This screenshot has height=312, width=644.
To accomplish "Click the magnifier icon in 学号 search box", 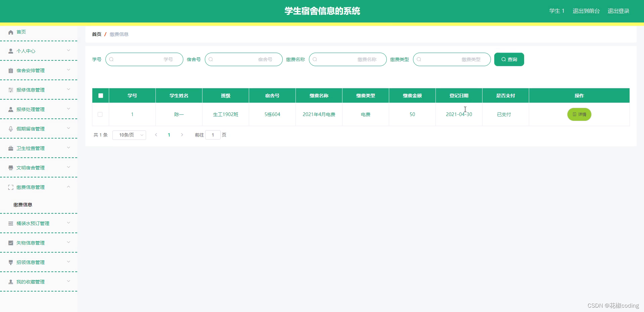I will click(111, 59).
